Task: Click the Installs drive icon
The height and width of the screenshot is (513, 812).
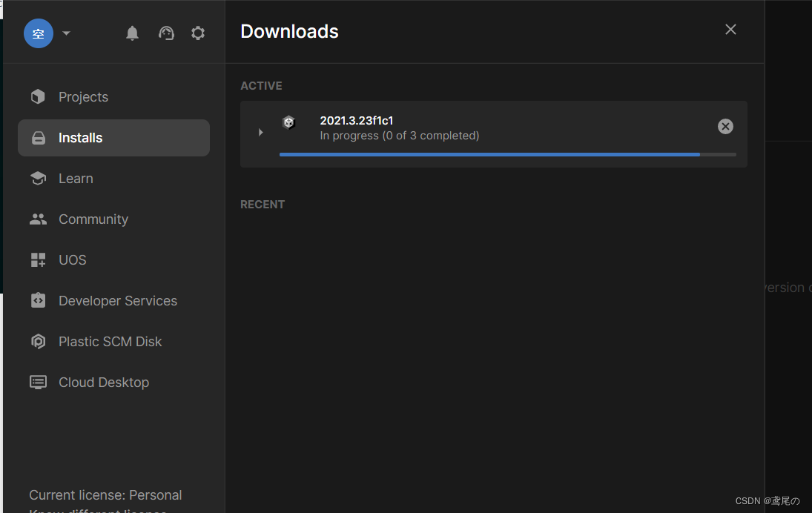Action: click(x=39, y=138)
